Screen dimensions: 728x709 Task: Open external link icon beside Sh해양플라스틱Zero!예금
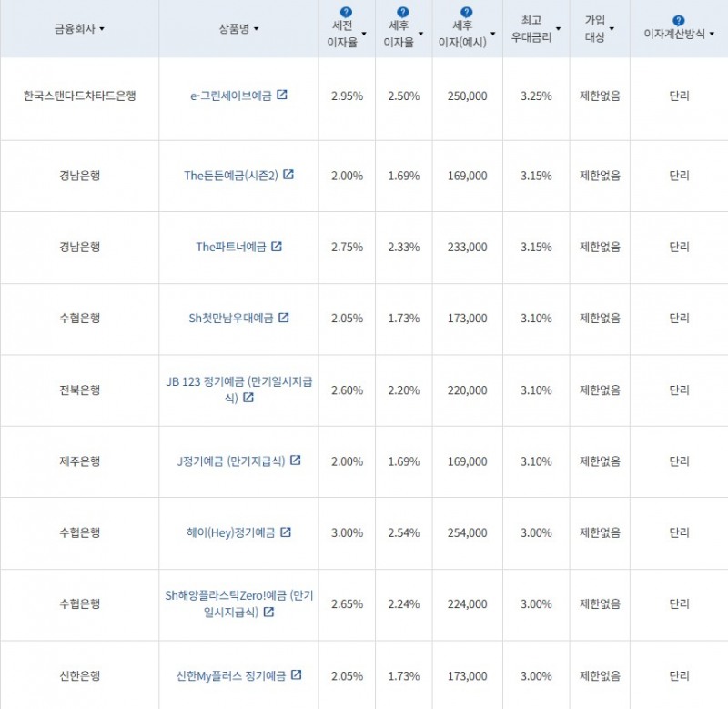[x=269, y=613]
